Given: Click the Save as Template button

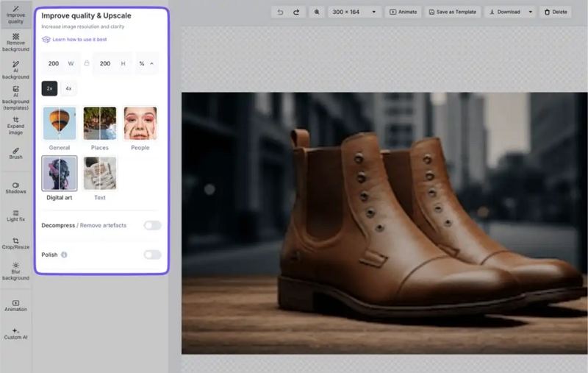Looking at the screenshot, I should (453, 12).
